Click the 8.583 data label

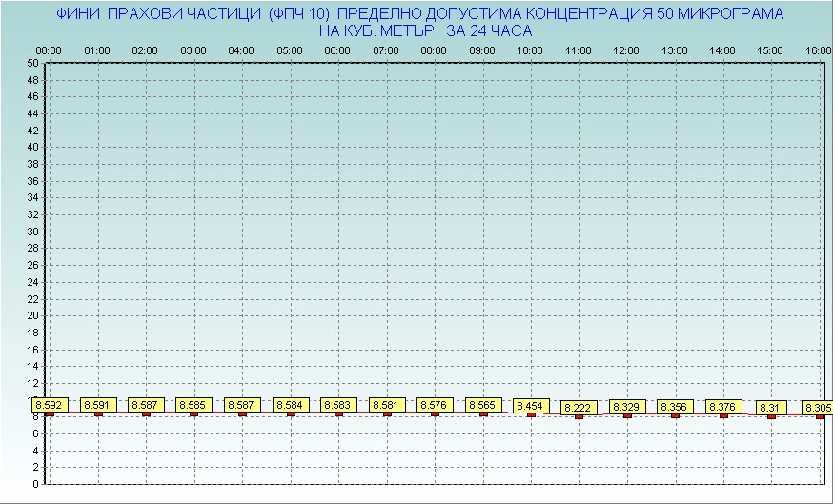338,405
